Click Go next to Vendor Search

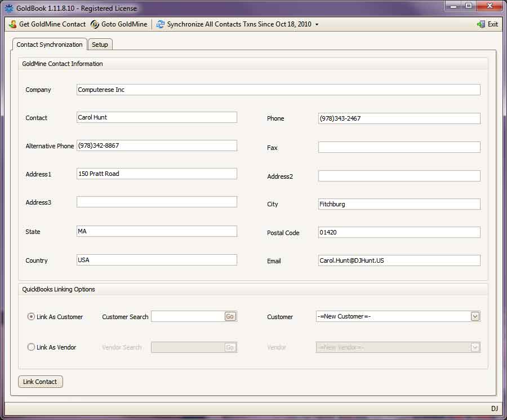tap(230, 347)
